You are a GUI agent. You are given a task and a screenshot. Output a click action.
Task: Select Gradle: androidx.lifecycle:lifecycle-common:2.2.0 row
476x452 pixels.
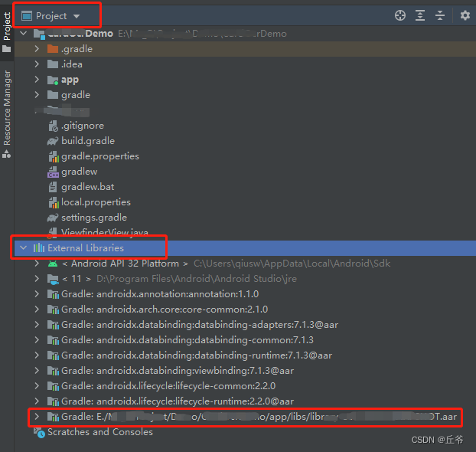tap(168, 386)
